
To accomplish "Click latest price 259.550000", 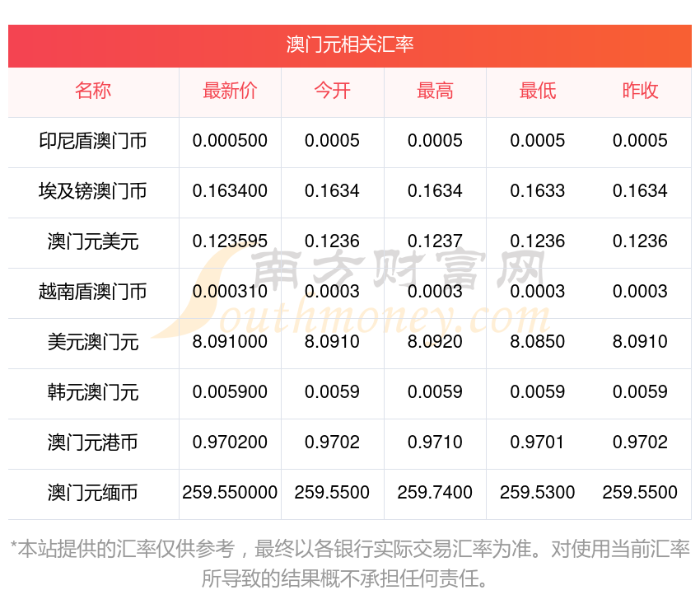I will (230, 493).
